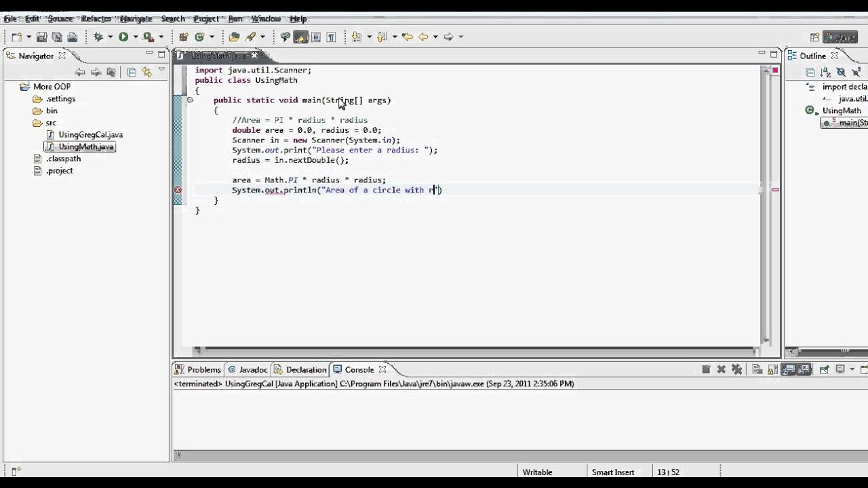
Task: Open the Project menu
Action: (x=206, y=19)
